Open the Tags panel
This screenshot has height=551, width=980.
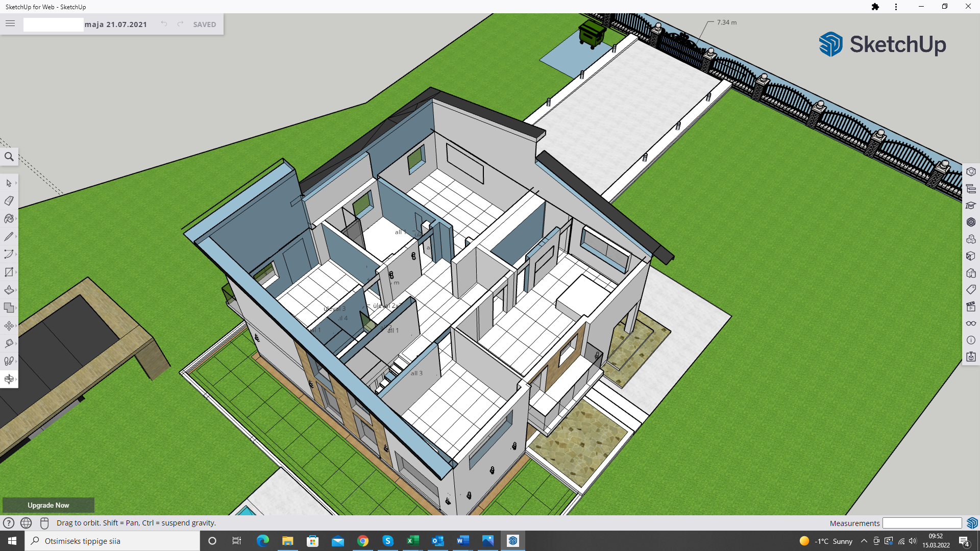[971, 290]
